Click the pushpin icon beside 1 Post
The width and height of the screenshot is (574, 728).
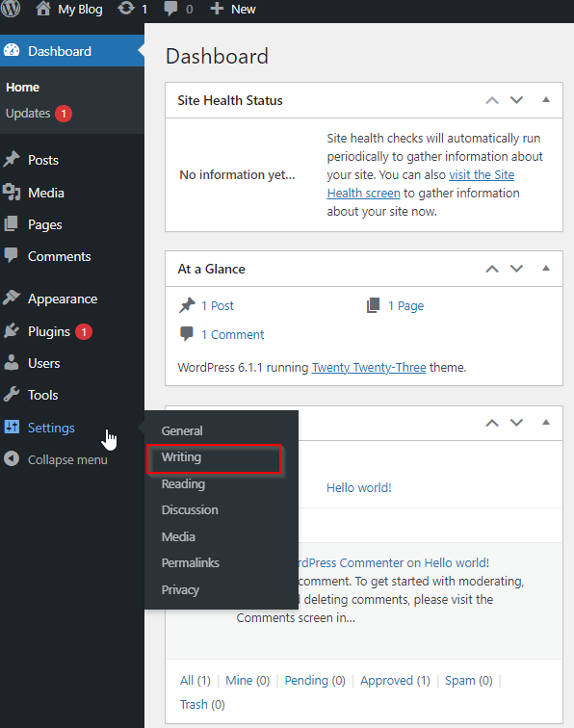pyautogui.click(x=187, y=305)
